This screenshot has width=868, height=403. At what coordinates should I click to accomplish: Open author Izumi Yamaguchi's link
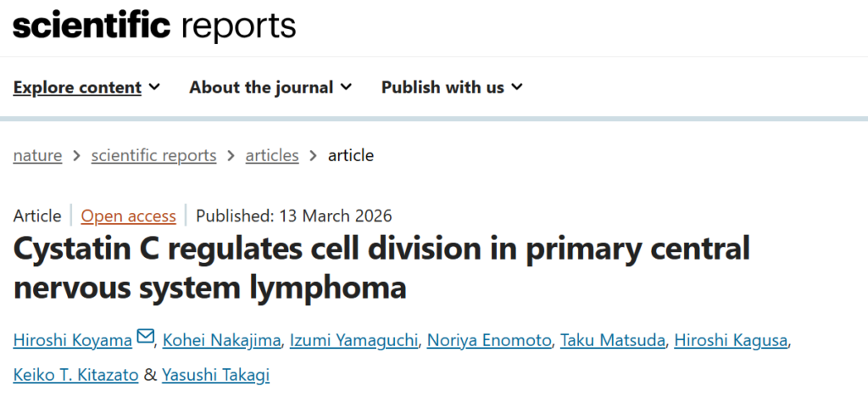click(x=353, y=340)
